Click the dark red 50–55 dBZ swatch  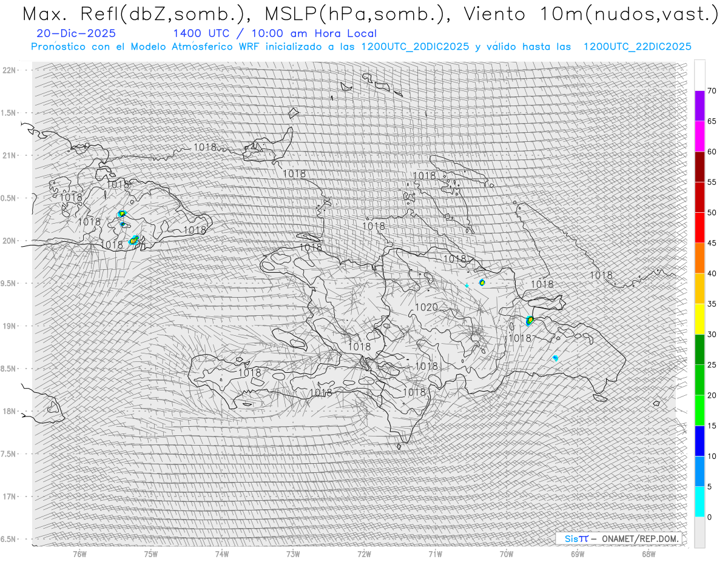point(699,198)
